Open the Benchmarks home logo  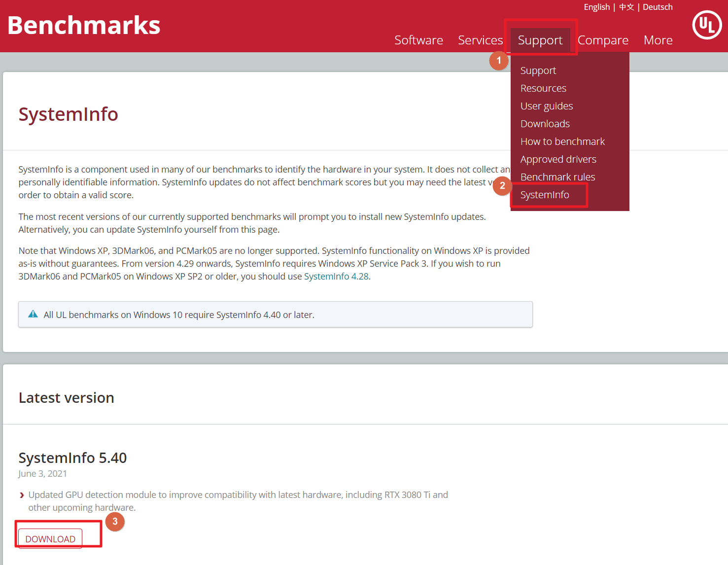coord(84,25)
